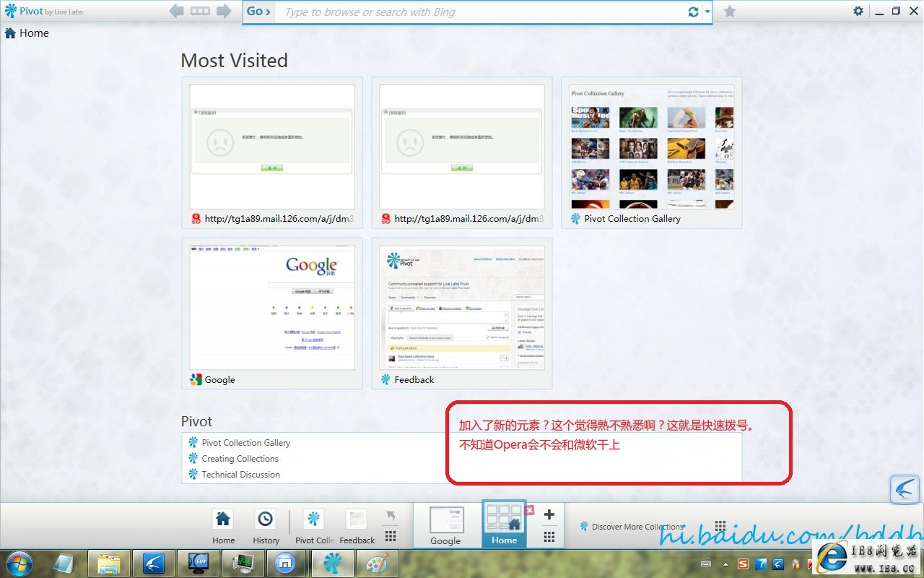Click the blue bird floating icon
Viewport: 924px width, 578px height.
(905, 488)
